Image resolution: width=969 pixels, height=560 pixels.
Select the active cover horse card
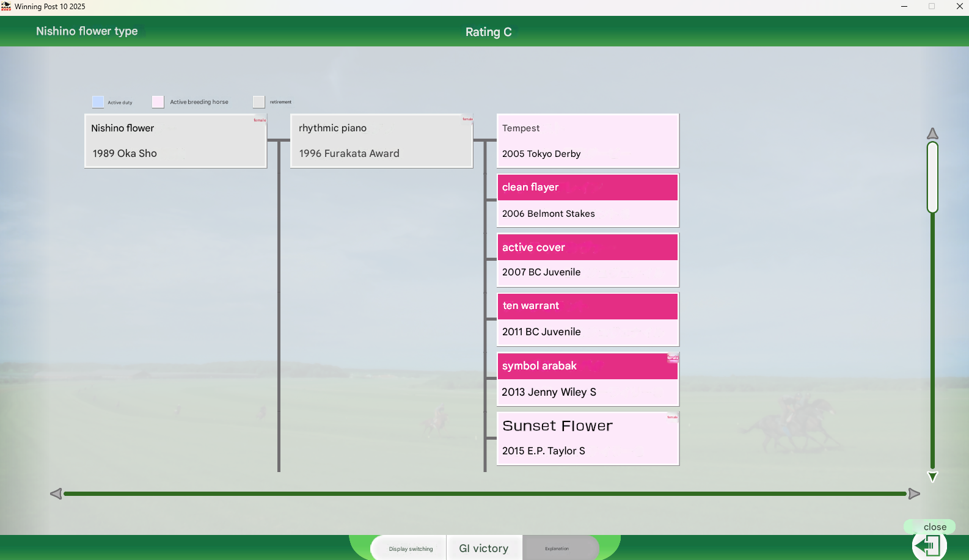[x=588, y=260]
